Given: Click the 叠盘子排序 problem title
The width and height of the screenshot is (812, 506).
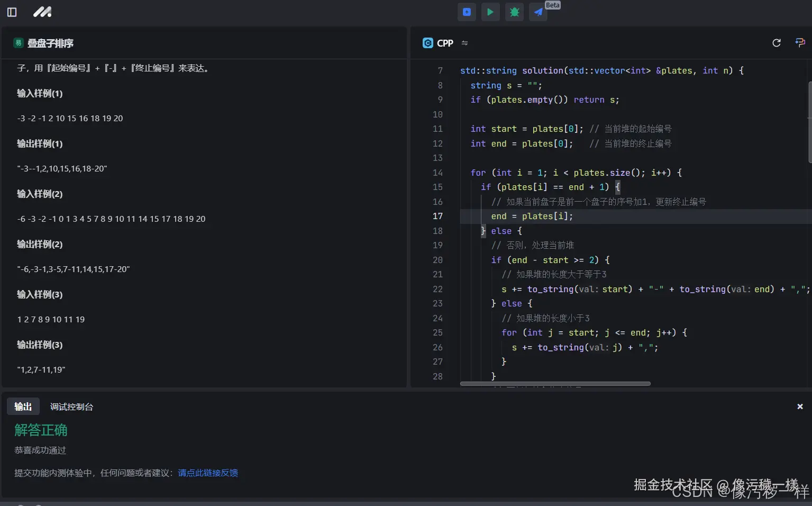Looking at the screenshot, I should point(50,43).
